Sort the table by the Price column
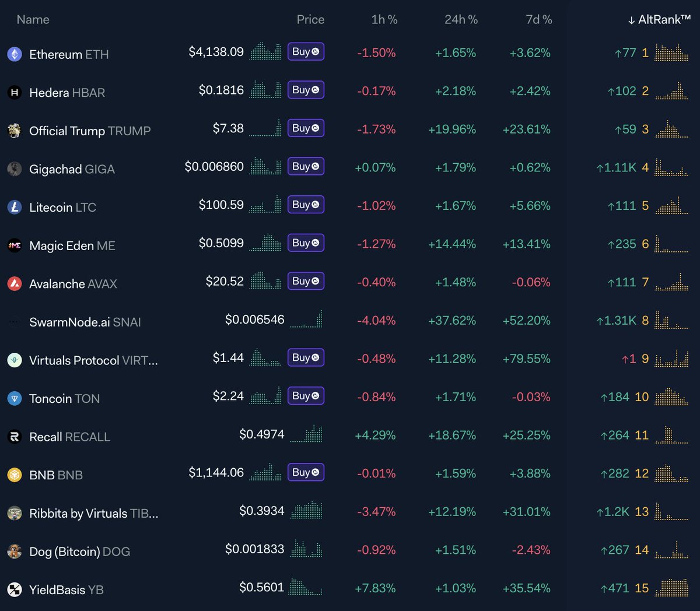The width and height of the screenshot is (700, 611). click(310, 19)
